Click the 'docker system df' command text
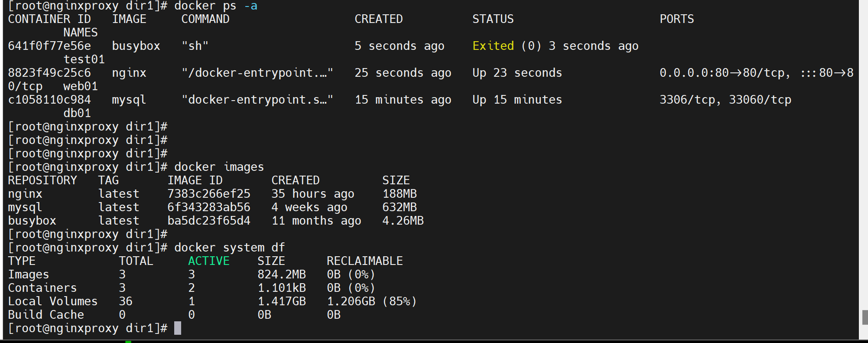 pyautogui.click(x=230, y=248)
